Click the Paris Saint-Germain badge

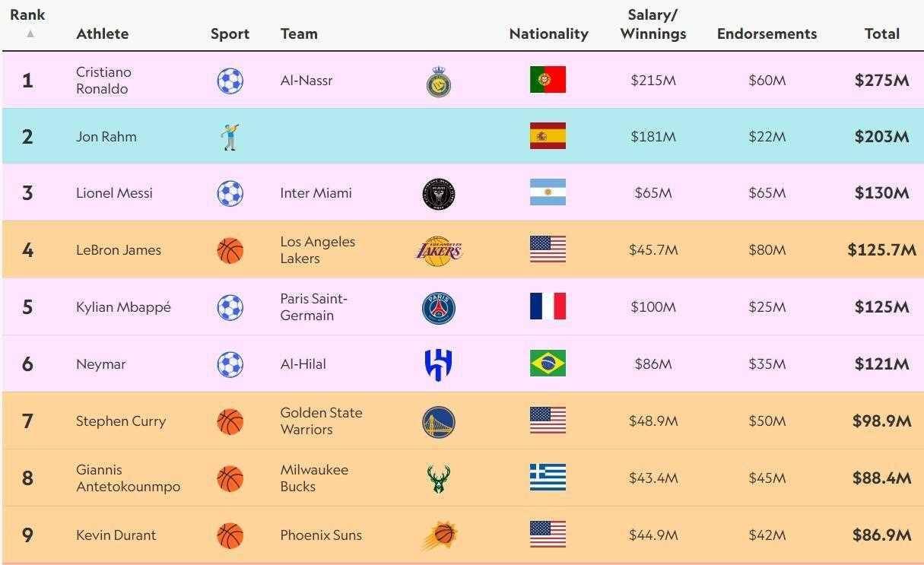pos(439,307)
